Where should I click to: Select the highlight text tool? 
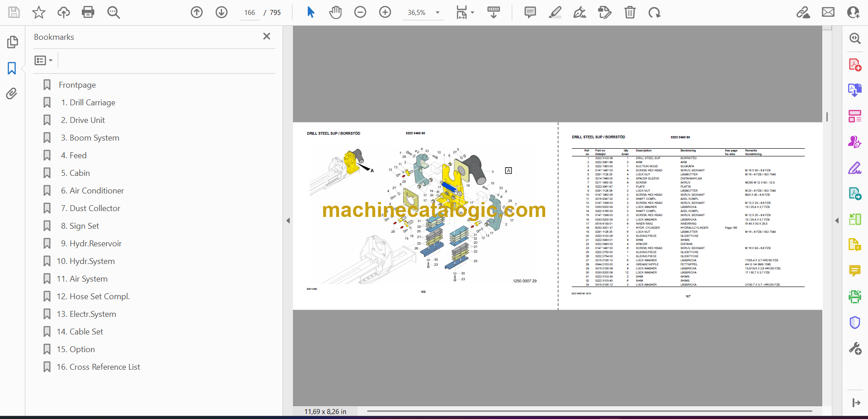(x=555, y=12)
